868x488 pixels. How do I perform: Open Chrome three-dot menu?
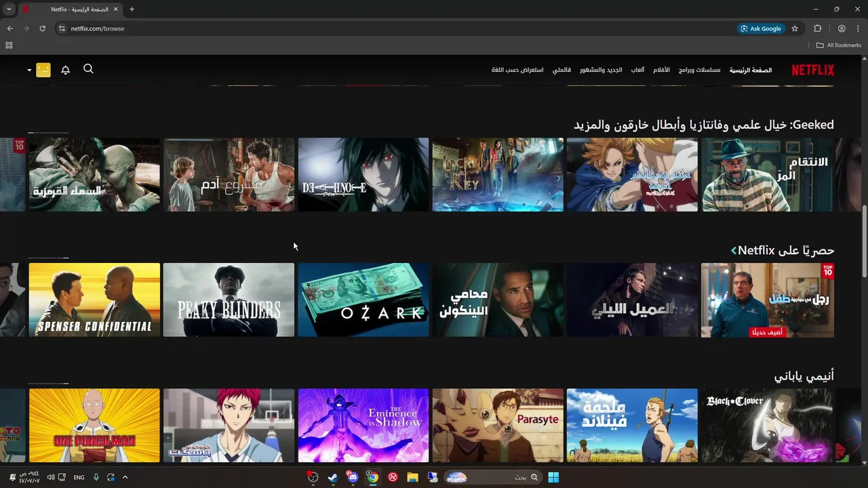pyautogui.click(x=858, y=28)
